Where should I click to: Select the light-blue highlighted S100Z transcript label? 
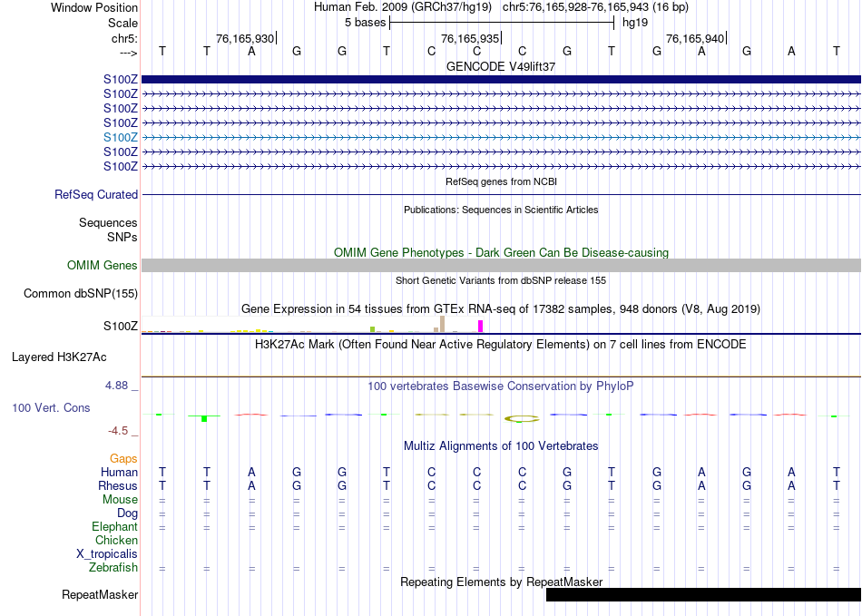click(x=121, y=137)
